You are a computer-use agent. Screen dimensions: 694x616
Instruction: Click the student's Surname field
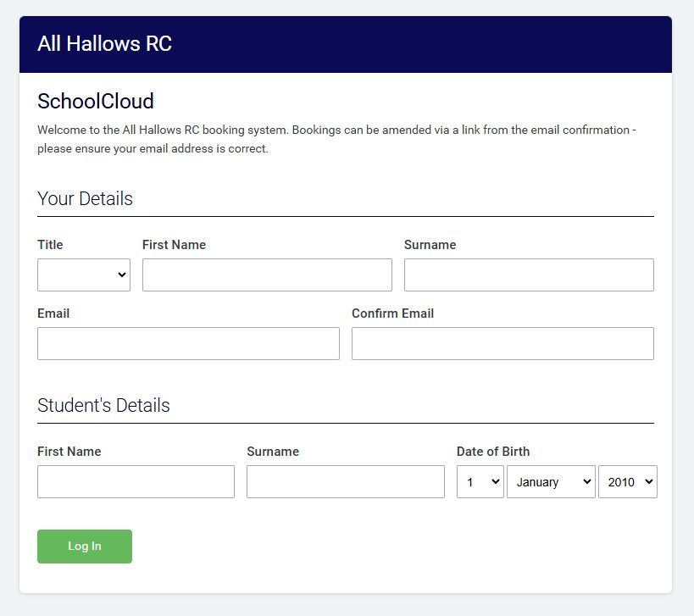click(346, 481)
